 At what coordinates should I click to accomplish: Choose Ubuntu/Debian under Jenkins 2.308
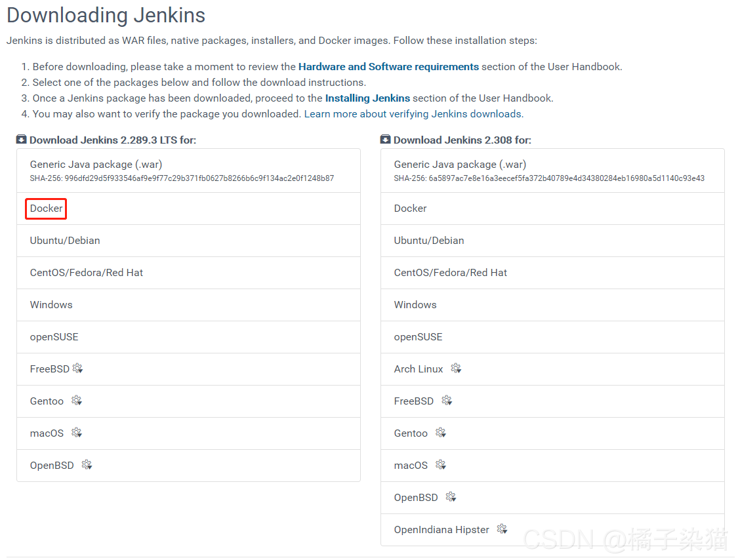(x=552, y=241)
